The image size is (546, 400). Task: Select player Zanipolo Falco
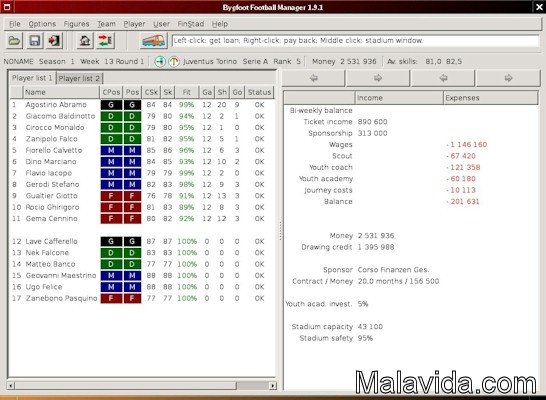click(142, 139)
